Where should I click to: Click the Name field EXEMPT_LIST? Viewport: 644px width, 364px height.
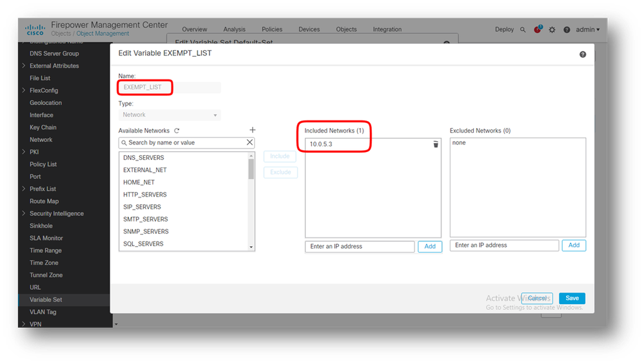point(170,88)
